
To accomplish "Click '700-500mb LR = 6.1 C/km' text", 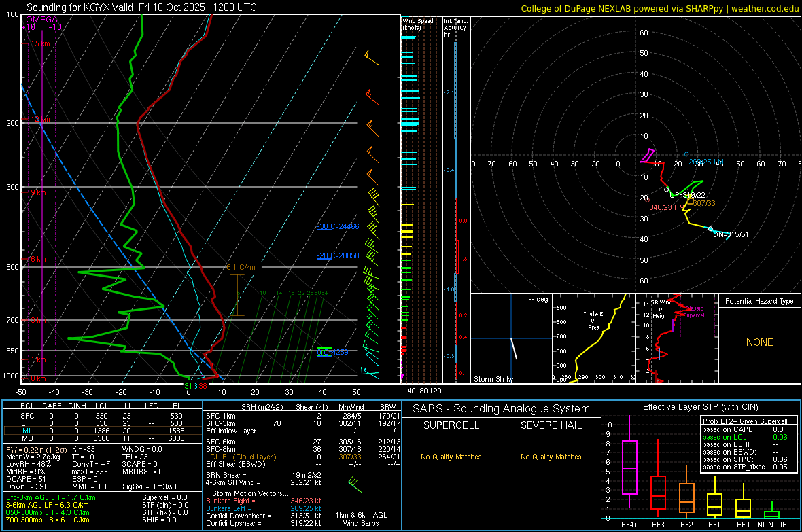I will pyautogui.click(x=48, y=520).
